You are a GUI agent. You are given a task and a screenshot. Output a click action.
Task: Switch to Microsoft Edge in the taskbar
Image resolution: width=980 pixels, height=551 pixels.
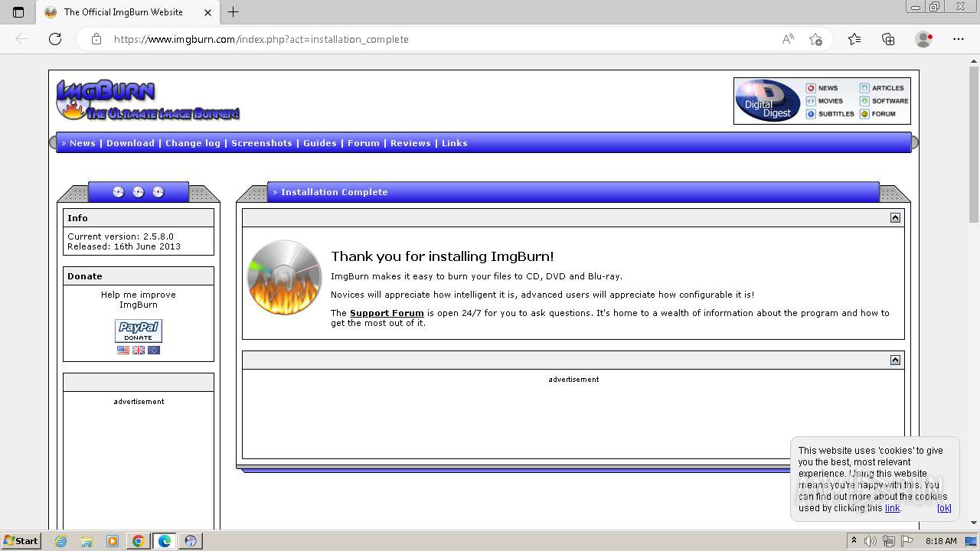tap(165, 541)
